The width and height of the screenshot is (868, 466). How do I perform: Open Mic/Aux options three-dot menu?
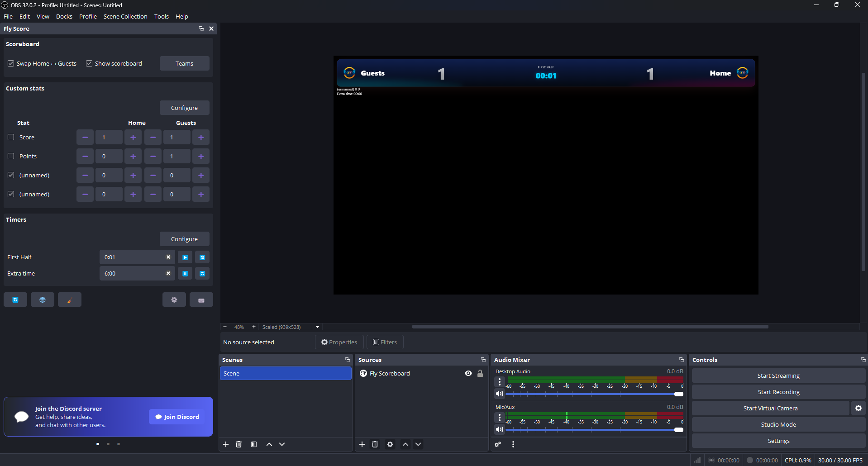pos(500,418)
